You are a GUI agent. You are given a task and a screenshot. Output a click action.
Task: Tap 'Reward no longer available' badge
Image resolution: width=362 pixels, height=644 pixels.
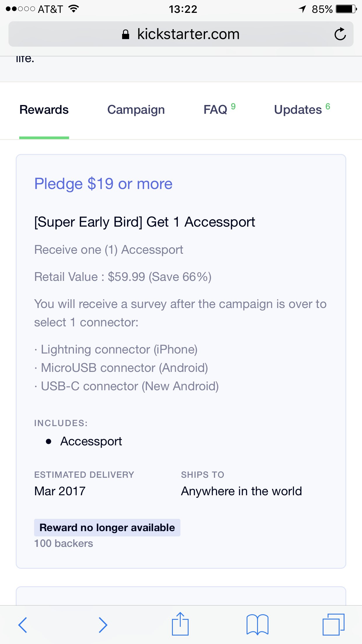(x=107, y=528)
